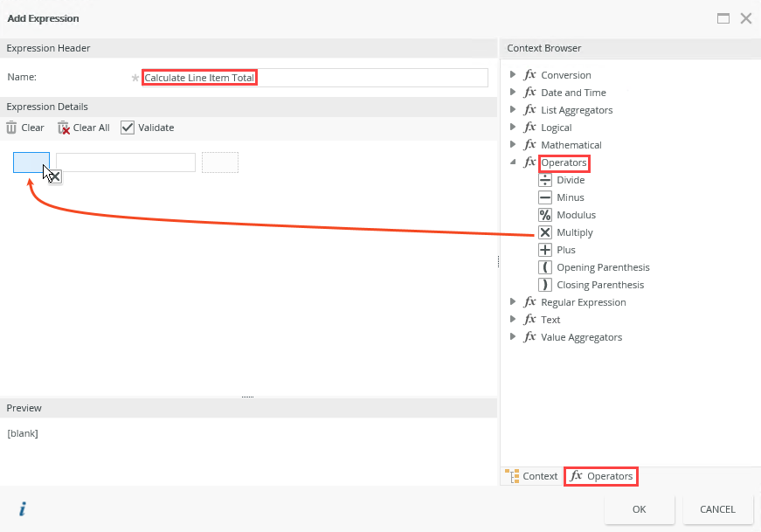Expand the Regular Expression node
Viewport: 761px width, 532px height.
[514, 302]
